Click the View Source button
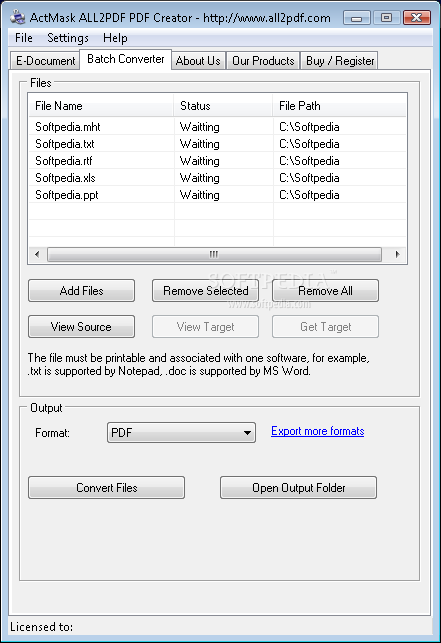 click(81, 327)
